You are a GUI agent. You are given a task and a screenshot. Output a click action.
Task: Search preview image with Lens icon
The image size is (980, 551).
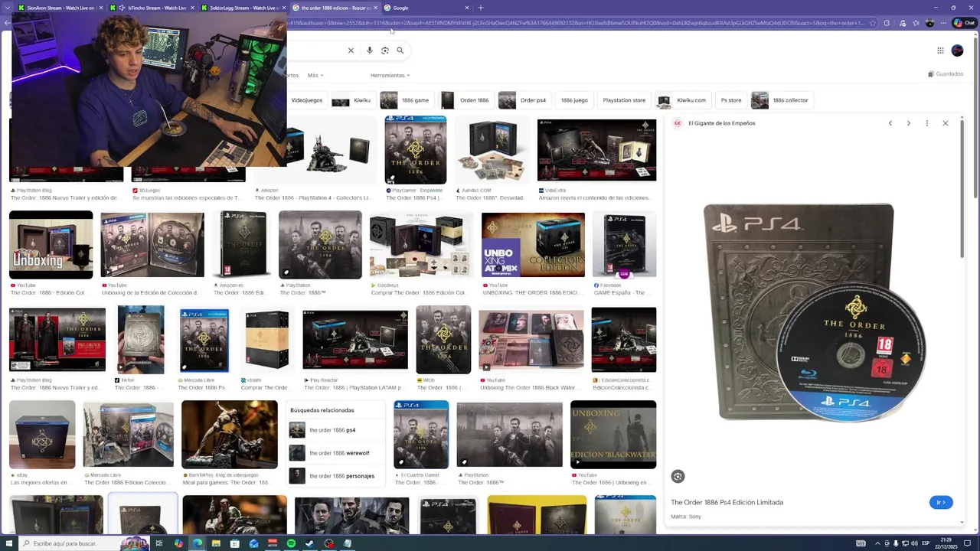click(678, 477)
